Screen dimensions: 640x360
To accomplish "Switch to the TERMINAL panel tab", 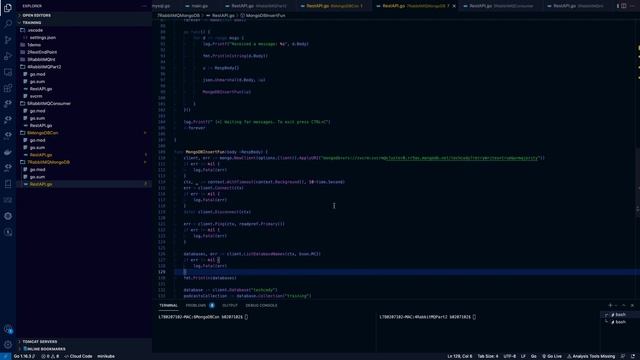I will [168, 305].
